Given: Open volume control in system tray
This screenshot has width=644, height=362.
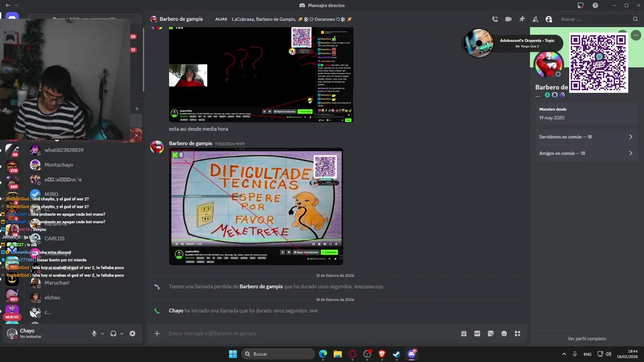Looking at the screenshot, I should (x=608, y=354).
